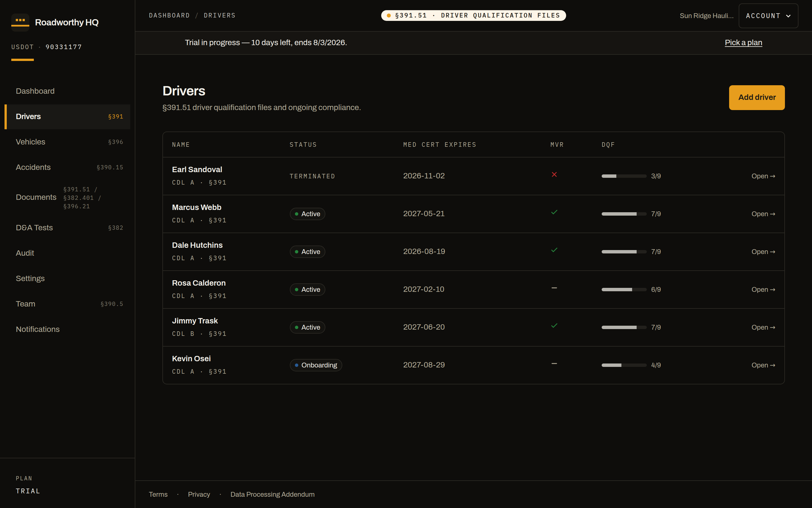812x508 pixels.
Task: Click Drivers in the breadcrumb
Action: coord(220,16)
